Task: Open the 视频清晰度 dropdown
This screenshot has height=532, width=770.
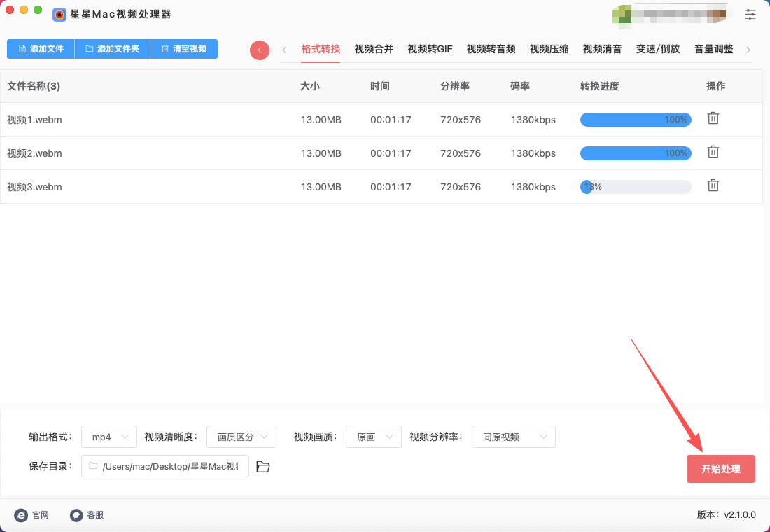Action: (x=241, y=437)
